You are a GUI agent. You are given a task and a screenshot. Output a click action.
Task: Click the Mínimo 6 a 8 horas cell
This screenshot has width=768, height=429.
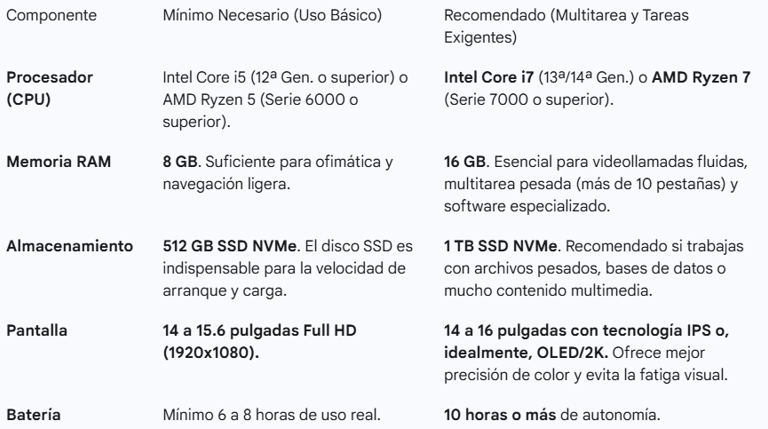point(271,415)
